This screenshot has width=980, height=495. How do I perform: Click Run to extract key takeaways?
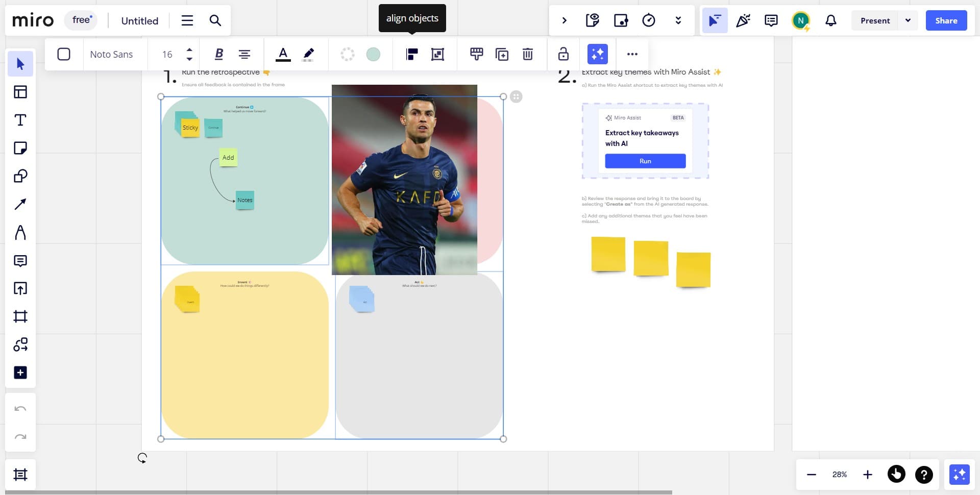645,161
